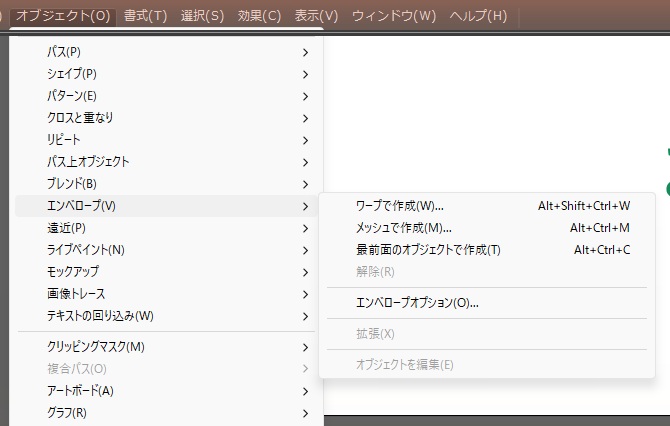
Task: Open the 書式(T) menu
Action: tap(145, 16)
